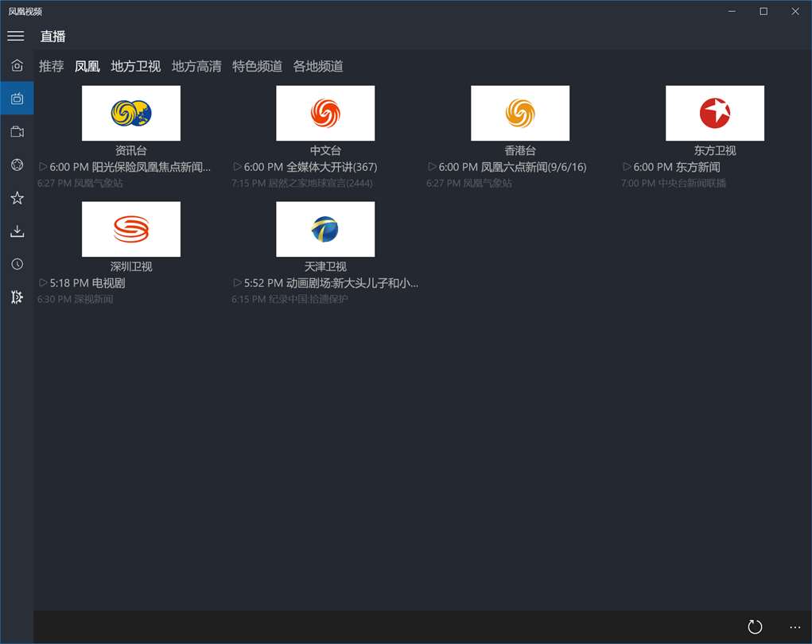
Task: Play 5:52 PM 动画剧场 program
Action: click(x=326, y=283)
